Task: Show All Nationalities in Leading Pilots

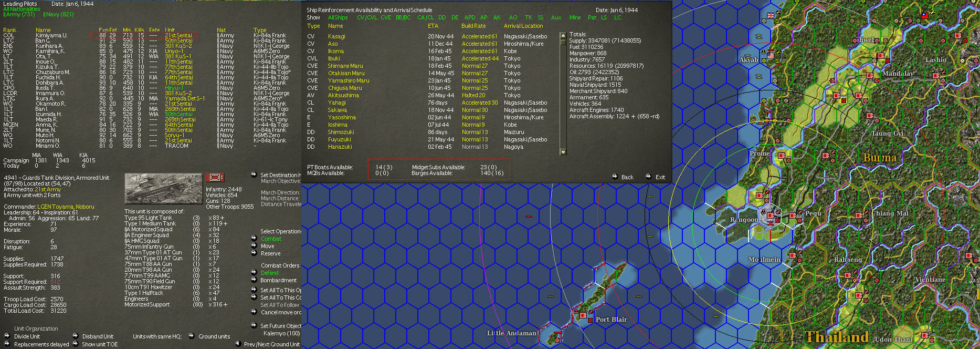Action: (x=22, y=9)
